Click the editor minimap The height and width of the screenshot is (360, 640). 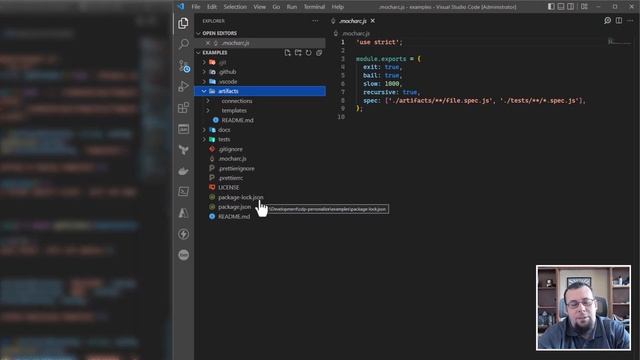click(619, 42)
